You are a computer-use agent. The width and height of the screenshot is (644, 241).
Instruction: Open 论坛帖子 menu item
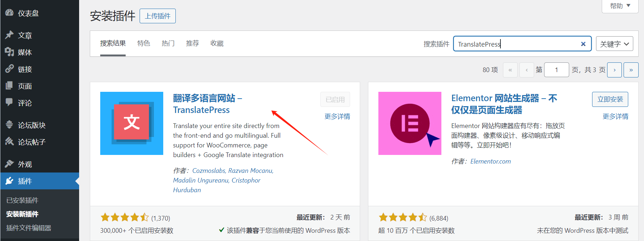coord(39,142)
